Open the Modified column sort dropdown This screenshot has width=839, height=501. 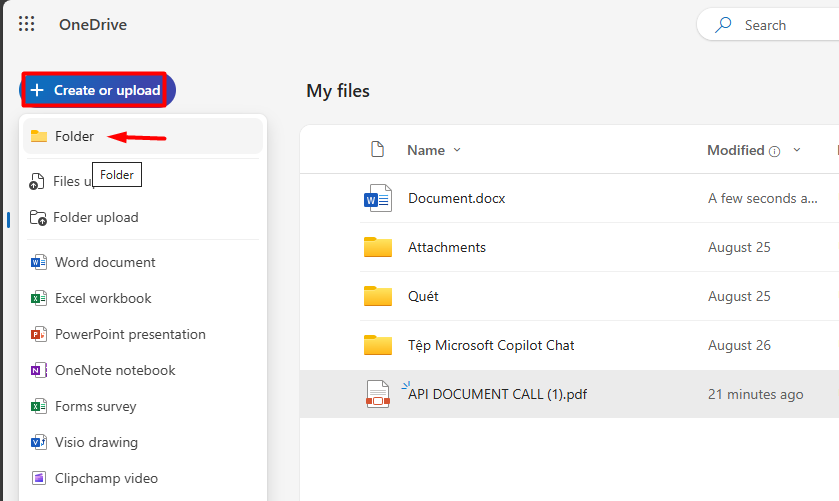tap(797, 150)
